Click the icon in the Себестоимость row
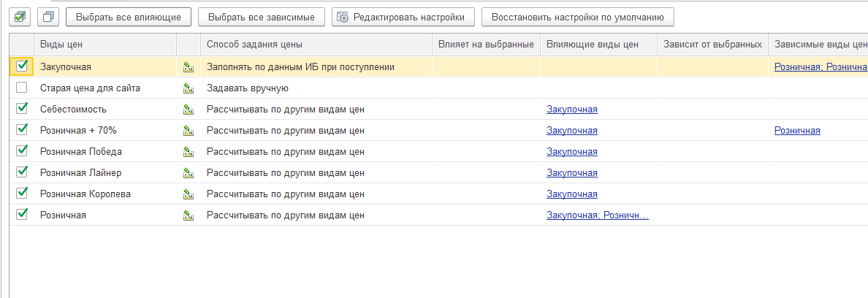The width and height of the screenshot is (868, 298). point(189,110)
